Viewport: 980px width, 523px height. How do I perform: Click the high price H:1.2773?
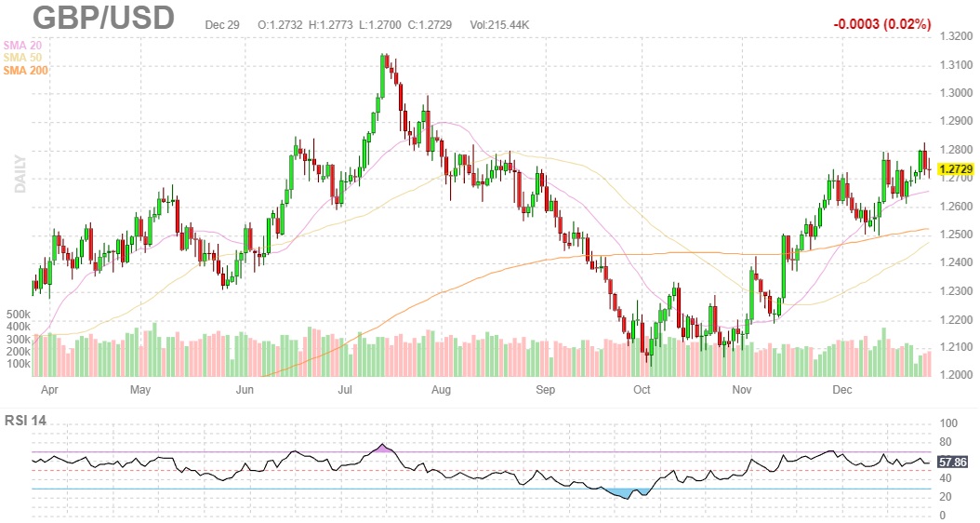pos(331,25)
